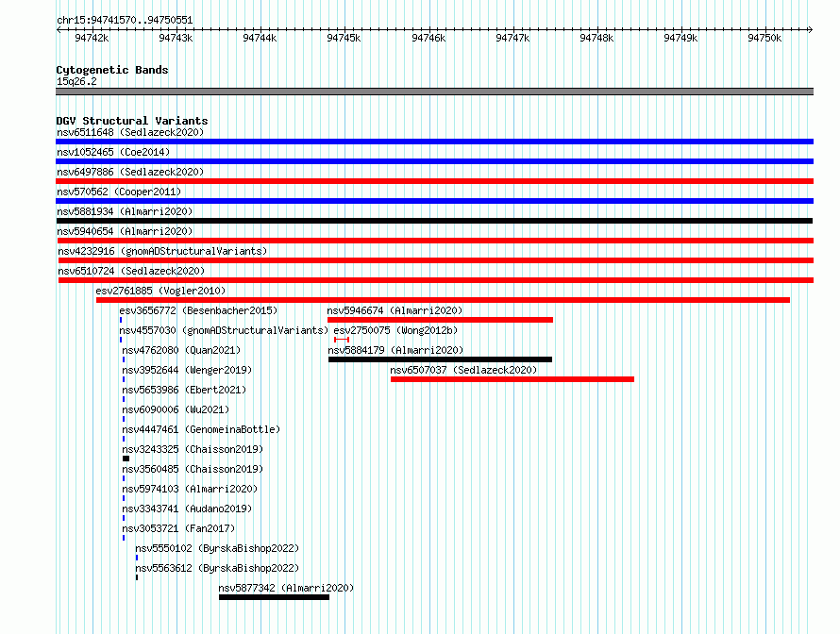The width and height of the screenshot is (840, 634).
Task: Select the black square marker under nsv3243325
Action: coord(126,459)
